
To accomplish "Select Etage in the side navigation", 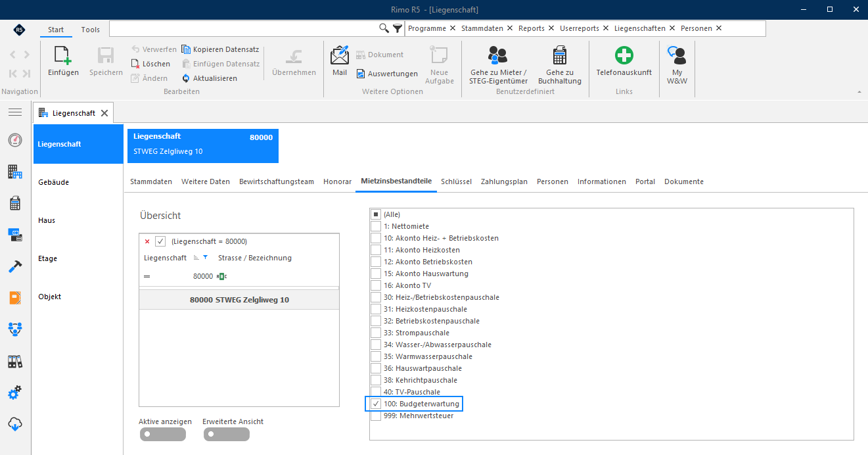I will pos(78,258).
